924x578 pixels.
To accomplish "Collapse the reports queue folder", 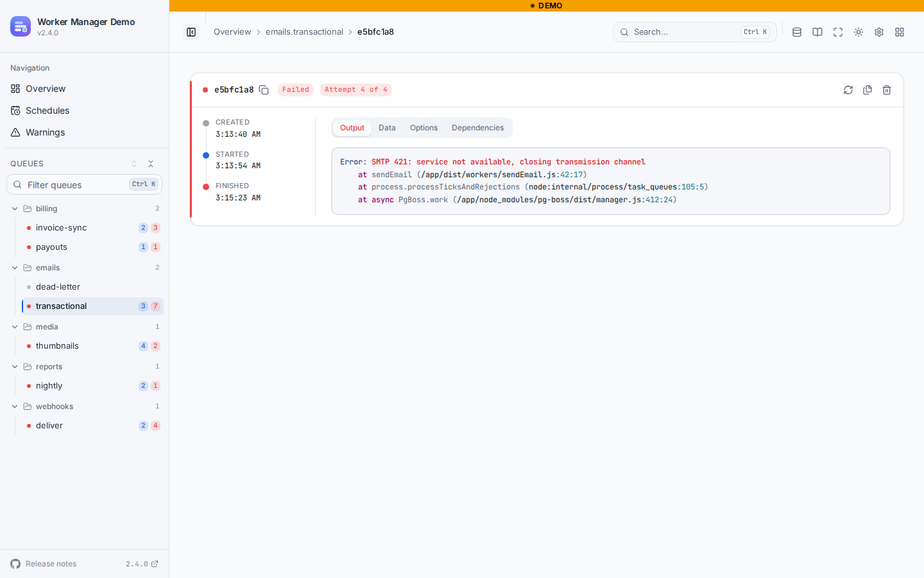I will [x=86, y=367].
